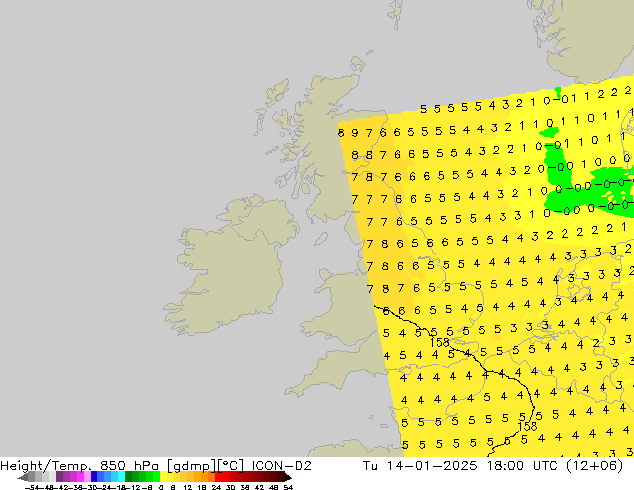Click the yellow 0 degree legend swatch
634x490 pixels.
[163, 477]
